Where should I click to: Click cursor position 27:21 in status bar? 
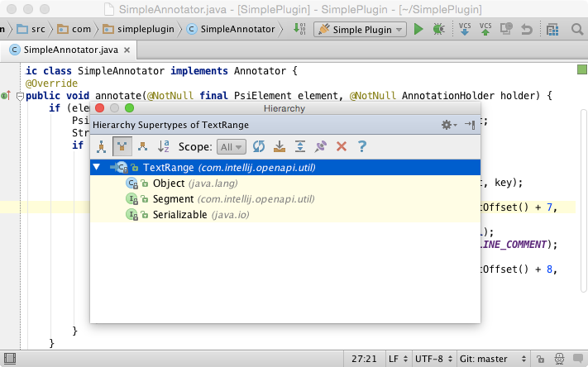[x=364, y=359]
